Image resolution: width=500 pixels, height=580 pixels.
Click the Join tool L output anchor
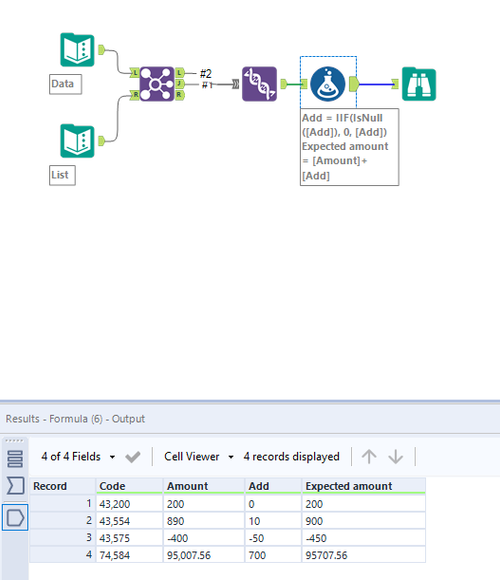tap(179, 73)
